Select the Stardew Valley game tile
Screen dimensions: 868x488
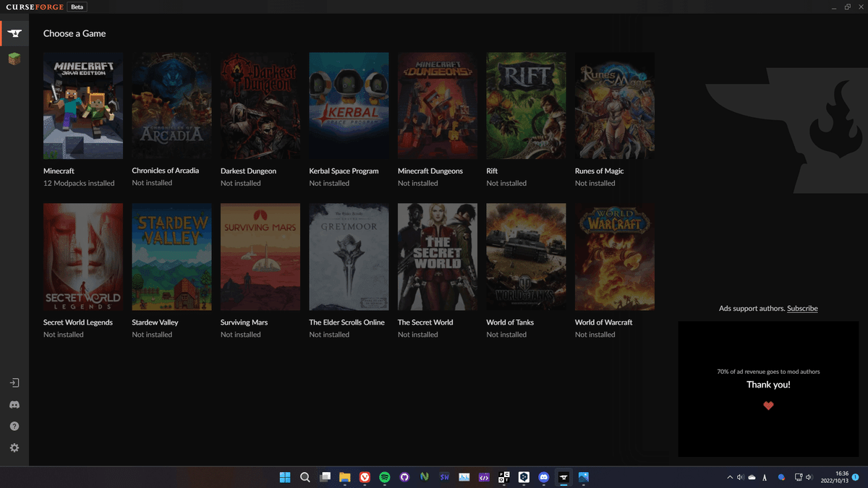pos(171,257)
